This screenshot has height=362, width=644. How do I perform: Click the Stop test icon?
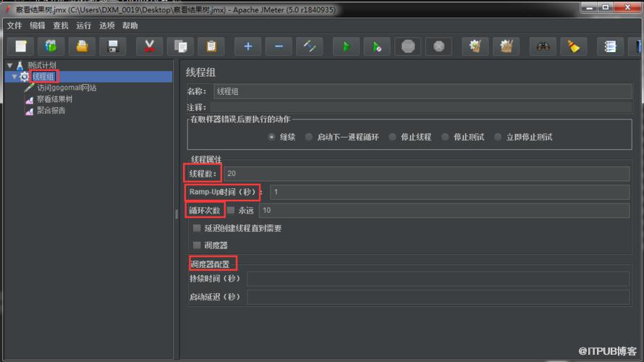point(408,46)
